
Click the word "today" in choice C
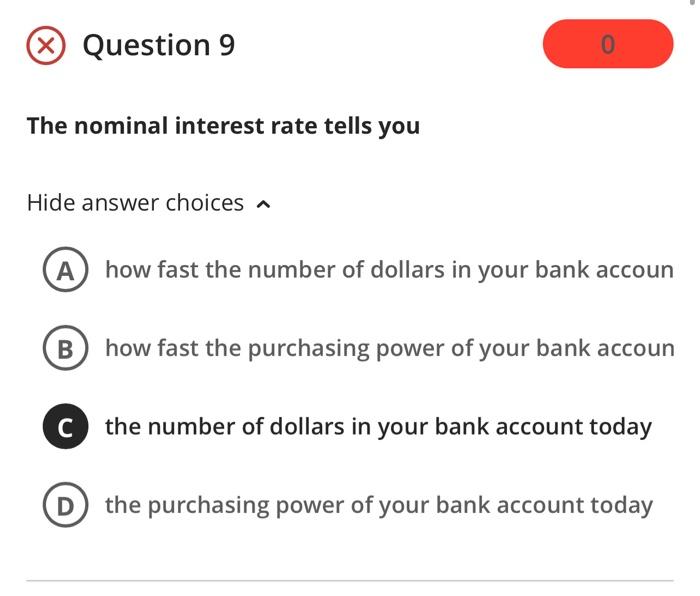pyautogui.click(x=620, y=427)
